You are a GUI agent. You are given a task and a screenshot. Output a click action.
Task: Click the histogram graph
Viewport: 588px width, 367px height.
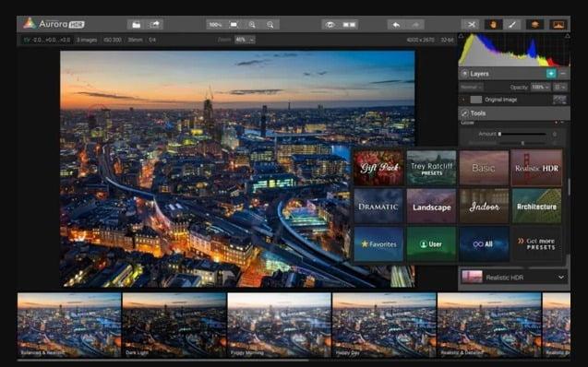(514, 51)
